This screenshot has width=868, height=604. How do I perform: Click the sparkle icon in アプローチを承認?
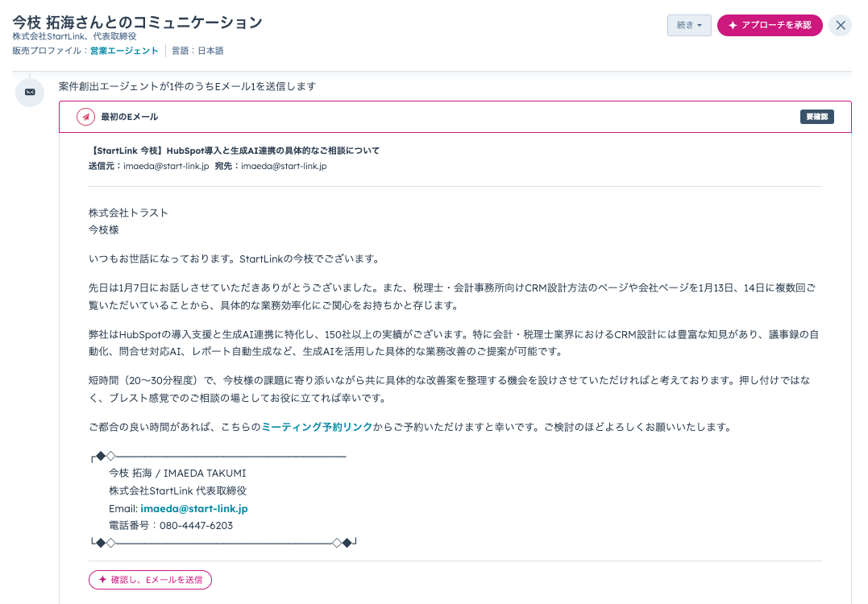click(733, 26)
